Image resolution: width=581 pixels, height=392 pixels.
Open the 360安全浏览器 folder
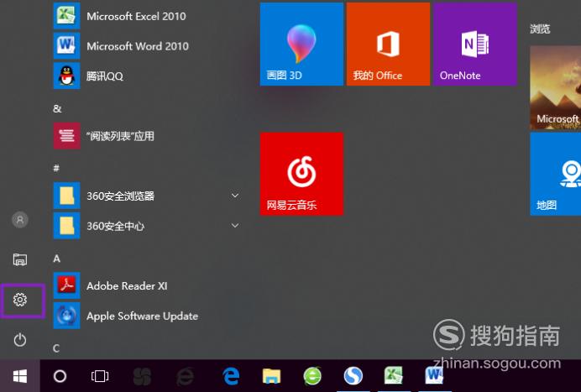tap(149, 196)
